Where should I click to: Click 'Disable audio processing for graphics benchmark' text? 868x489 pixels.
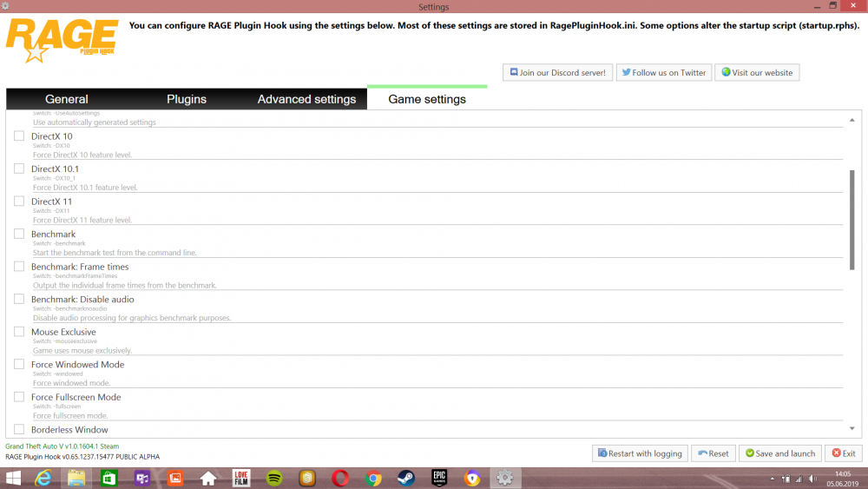click(x=132, y=318)
